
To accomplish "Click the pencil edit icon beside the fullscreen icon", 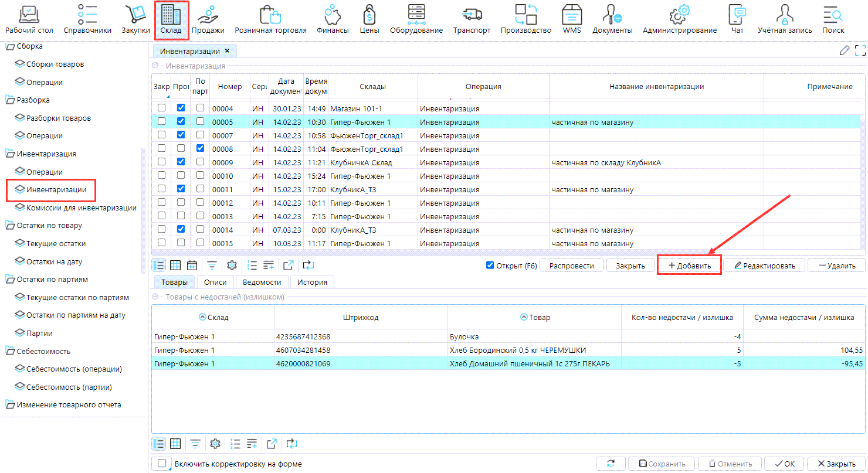I will (845, 51).
